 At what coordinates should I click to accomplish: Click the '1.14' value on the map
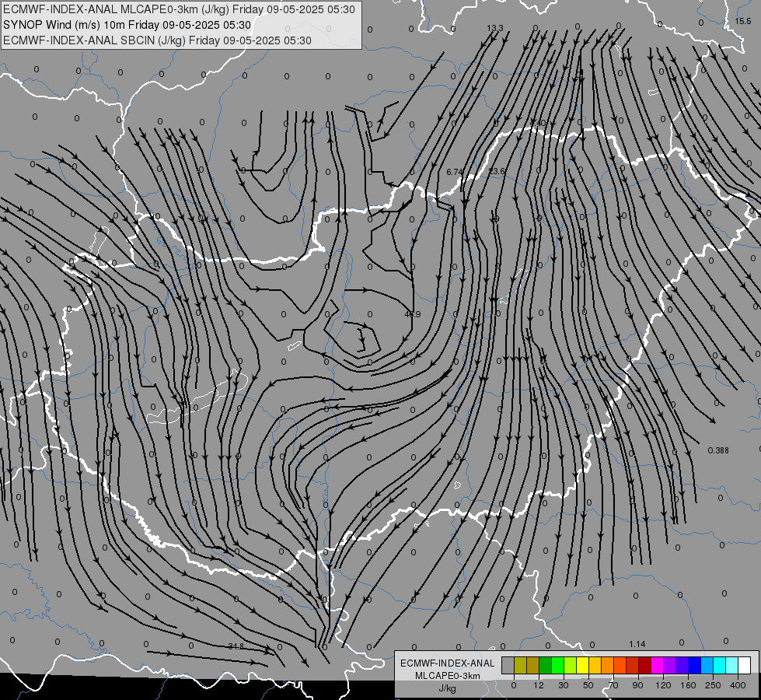(x=637, y=644)
